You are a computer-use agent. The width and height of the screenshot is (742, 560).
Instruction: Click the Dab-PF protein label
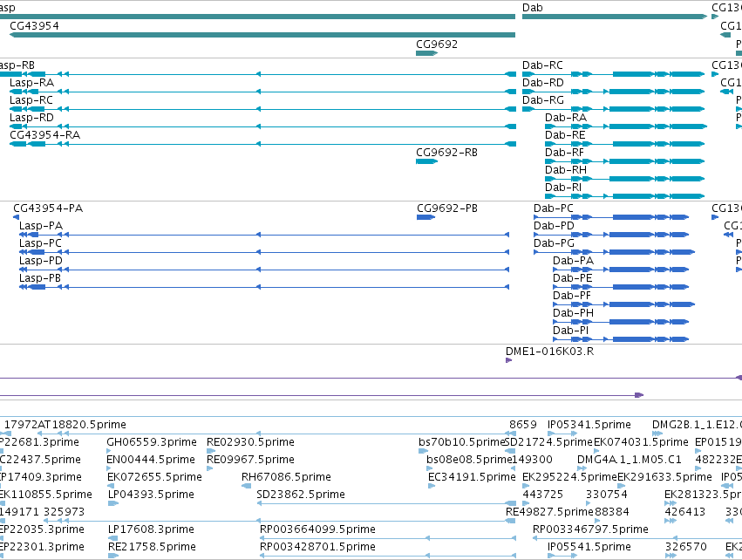tap(572, 297)
